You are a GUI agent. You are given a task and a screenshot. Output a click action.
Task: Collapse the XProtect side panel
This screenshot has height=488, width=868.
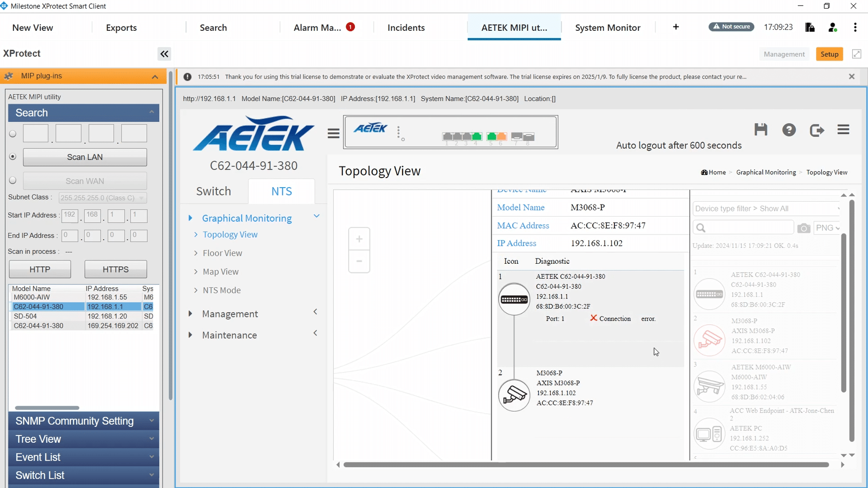click(x=164, y=54)
